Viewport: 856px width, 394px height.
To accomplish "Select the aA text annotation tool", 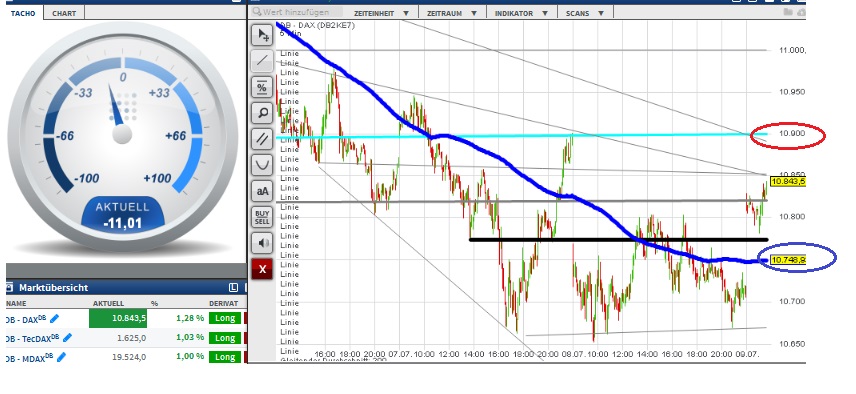I will pos(263,191).
